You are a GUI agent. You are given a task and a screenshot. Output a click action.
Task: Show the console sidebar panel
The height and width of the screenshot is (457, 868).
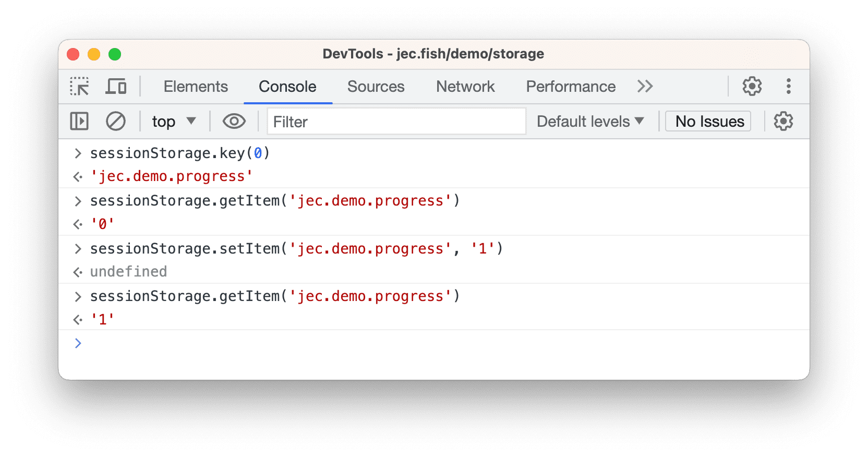coord(79,121)
